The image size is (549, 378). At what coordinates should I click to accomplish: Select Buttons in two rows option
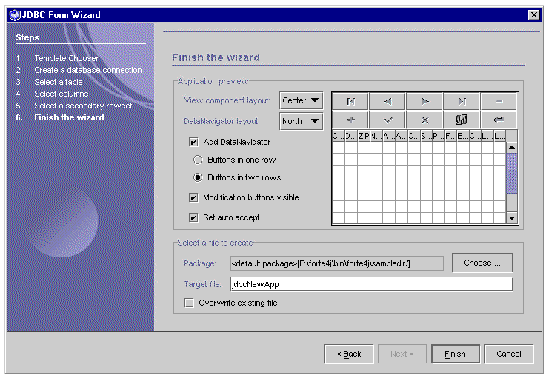point(197,177)
